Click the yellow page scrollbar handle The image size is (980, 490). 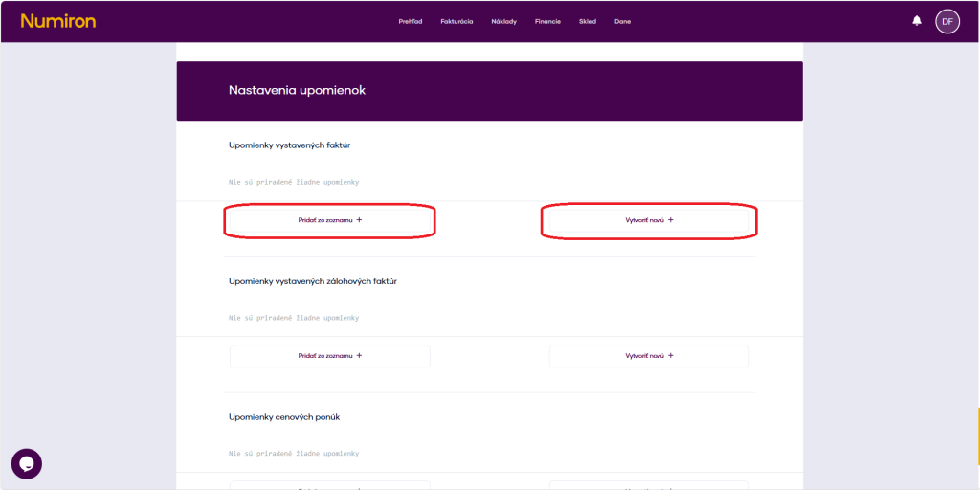pyautogui.click(x=977, y=435)
